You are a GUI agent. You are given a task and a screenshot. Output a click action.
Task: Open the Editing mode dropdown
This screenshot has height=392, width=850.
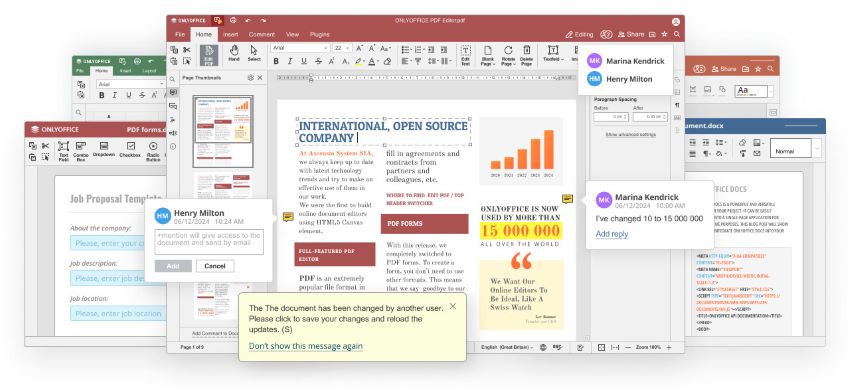(579, 34)
